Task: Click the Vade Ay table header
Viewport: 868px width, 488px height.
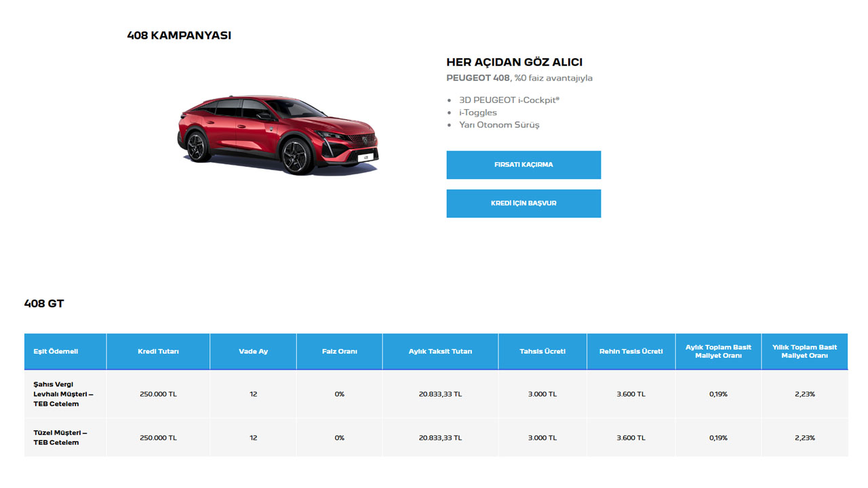Action: coord(253,351)
